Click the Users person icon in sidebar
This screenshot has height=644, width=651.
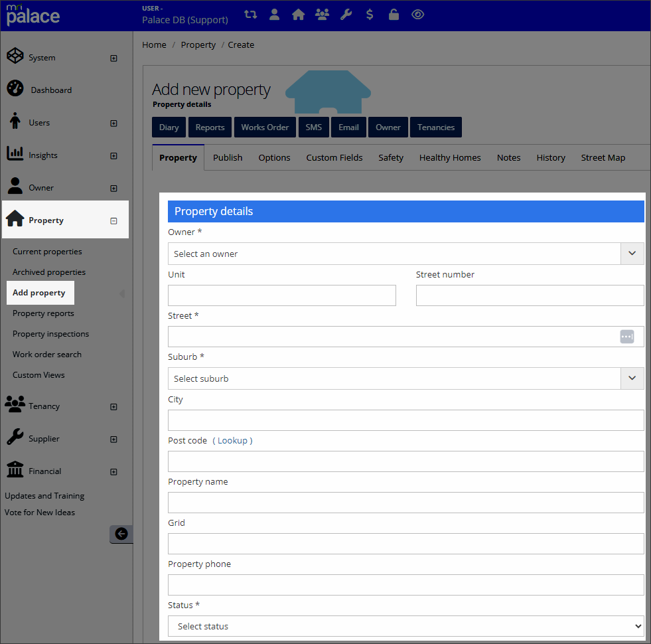15,120
